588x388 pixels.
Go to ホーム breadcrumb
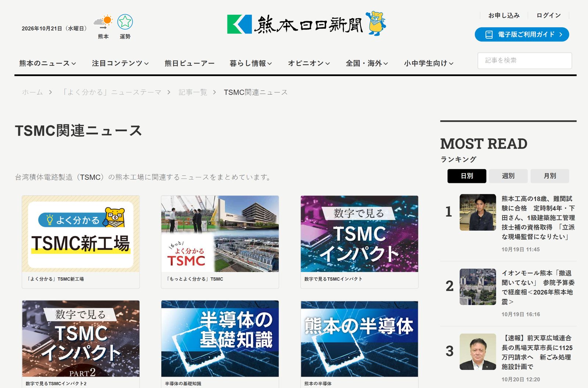[32, 92]
